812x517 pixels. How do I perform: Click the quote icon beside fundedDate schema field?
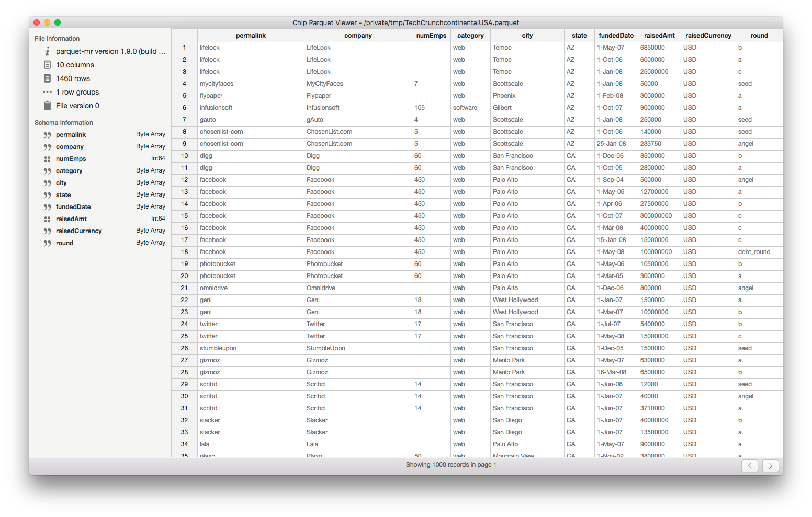[47, 207]
